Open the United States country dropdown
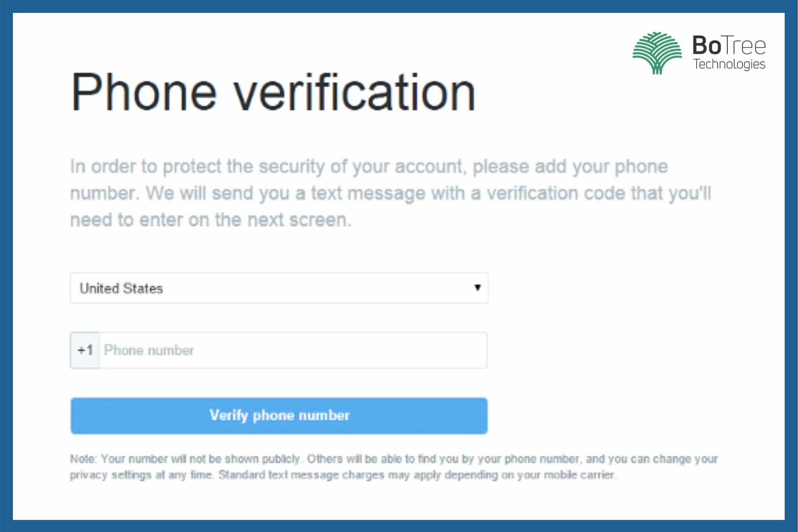Screen dimensions: 798x532 point(279,288)
